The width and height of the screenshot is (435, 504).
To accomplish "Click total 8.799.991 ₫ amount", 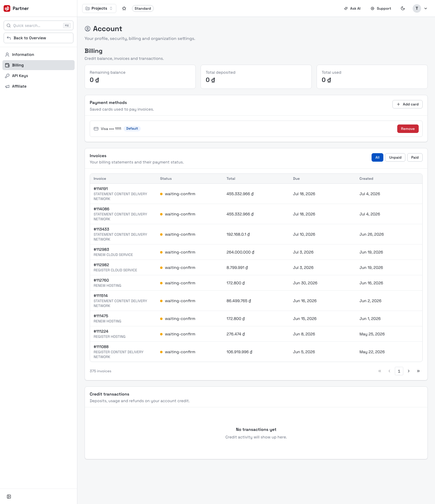I will click(x=237, y=267).
